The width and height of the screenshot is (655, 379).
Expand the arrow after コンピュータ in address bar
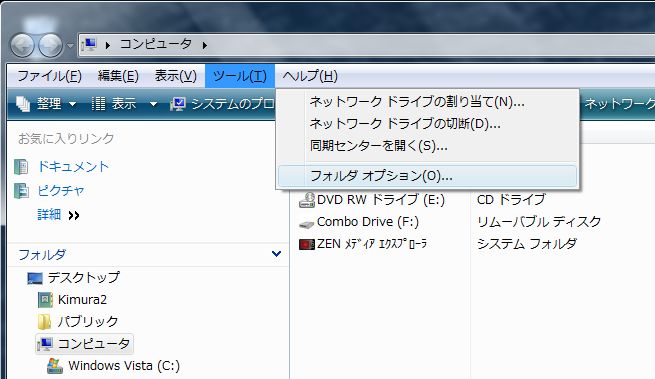[205, 45]
